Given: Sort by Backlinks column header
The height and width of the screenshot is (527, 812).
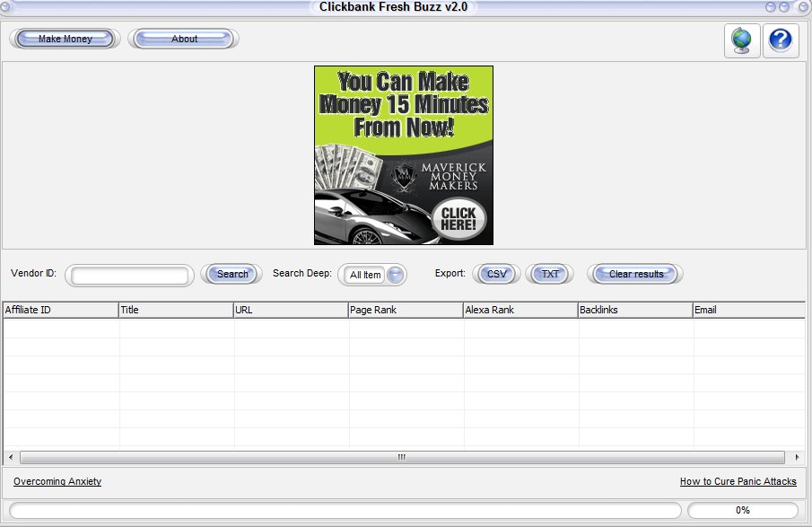Looking at the screenshot, I should tap(635, 310).
